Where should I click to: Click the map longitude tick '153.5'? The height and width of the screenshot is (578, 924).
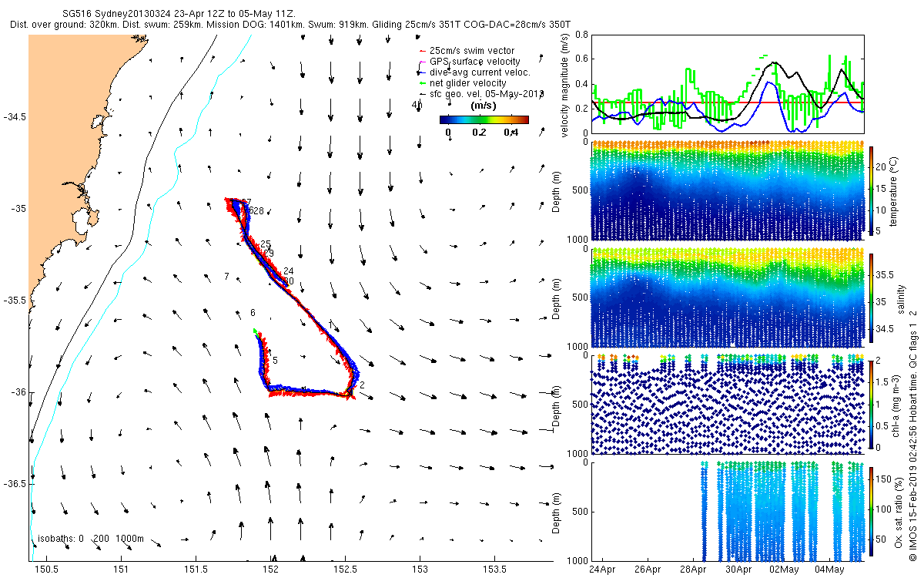tap(494, 570)
